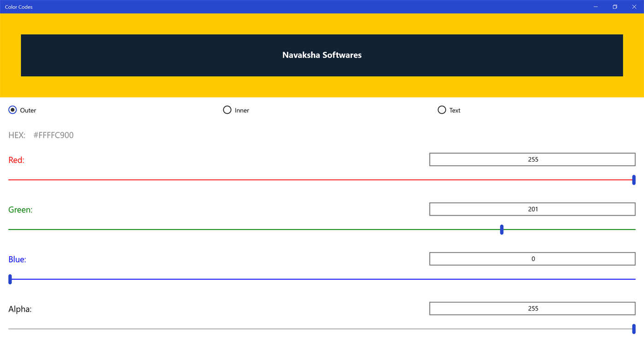
Task: Select the Outer radio button
Action: [x=12, y=110]
